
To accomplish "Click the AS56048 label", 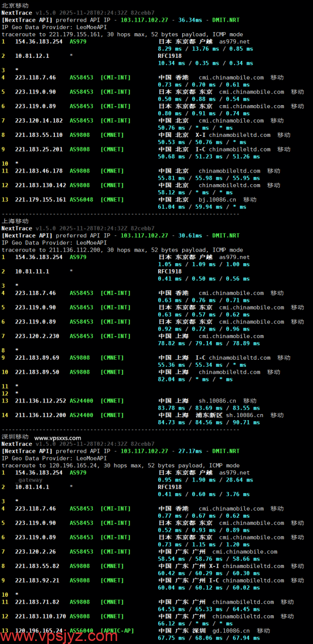I will coord(82,200).
